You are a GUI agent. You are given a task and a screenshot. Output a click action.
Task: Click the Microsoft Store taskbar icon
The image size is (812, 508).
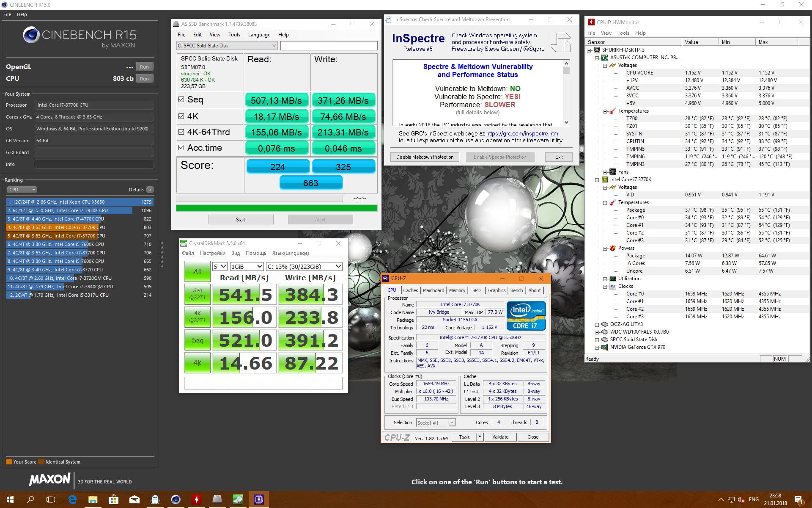[x=113, y=500]
